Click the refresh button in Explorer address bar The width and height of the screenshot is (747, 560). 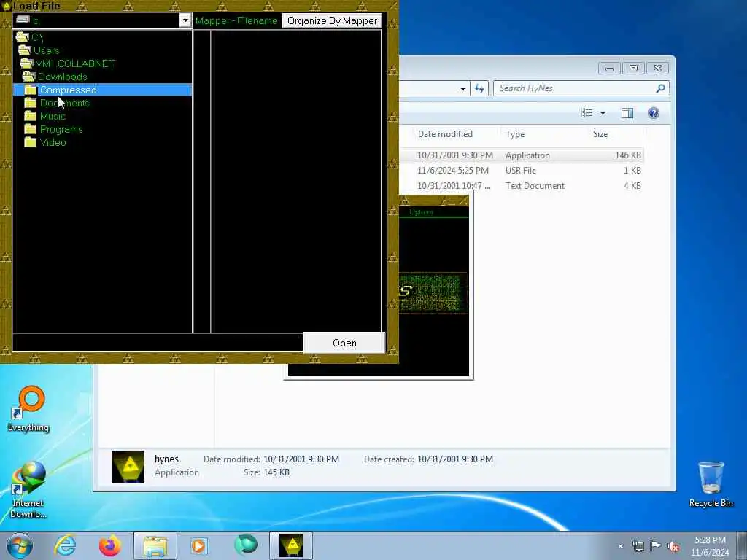tap(479, 88)
